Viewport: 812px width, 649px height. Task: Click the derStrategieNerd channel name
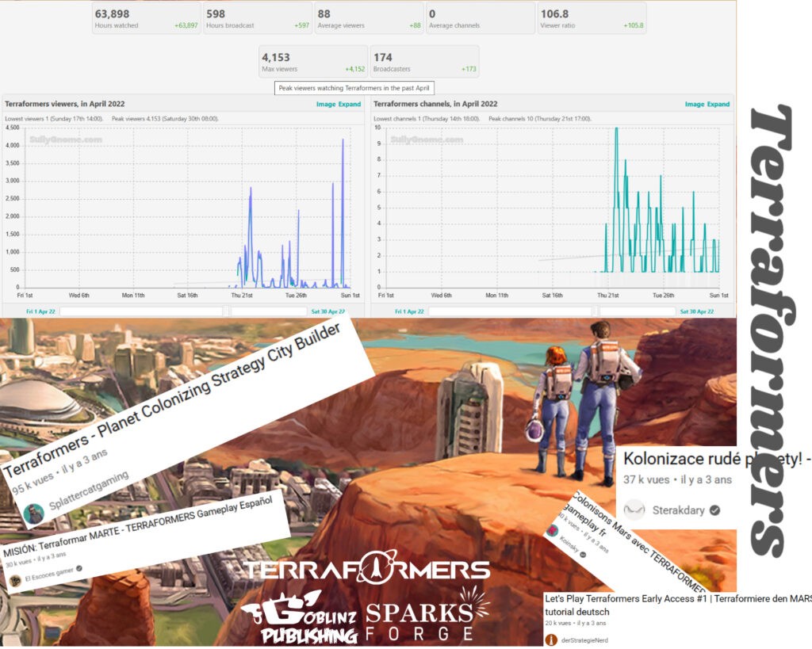(584, 640)
